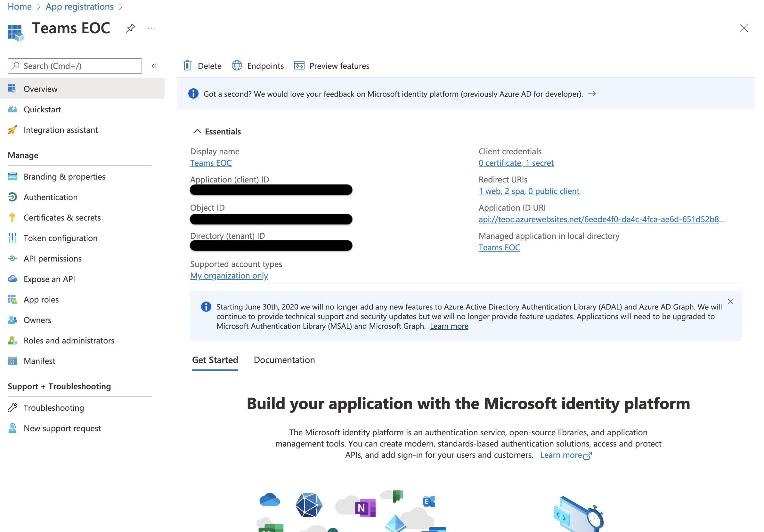Select the Endpoints globe icon
The image size is (764, 532).
pyautogui.click(x=237, y=66)
